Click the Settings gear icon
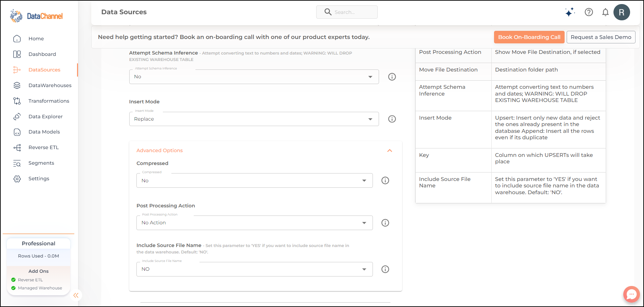 (17, 179)
